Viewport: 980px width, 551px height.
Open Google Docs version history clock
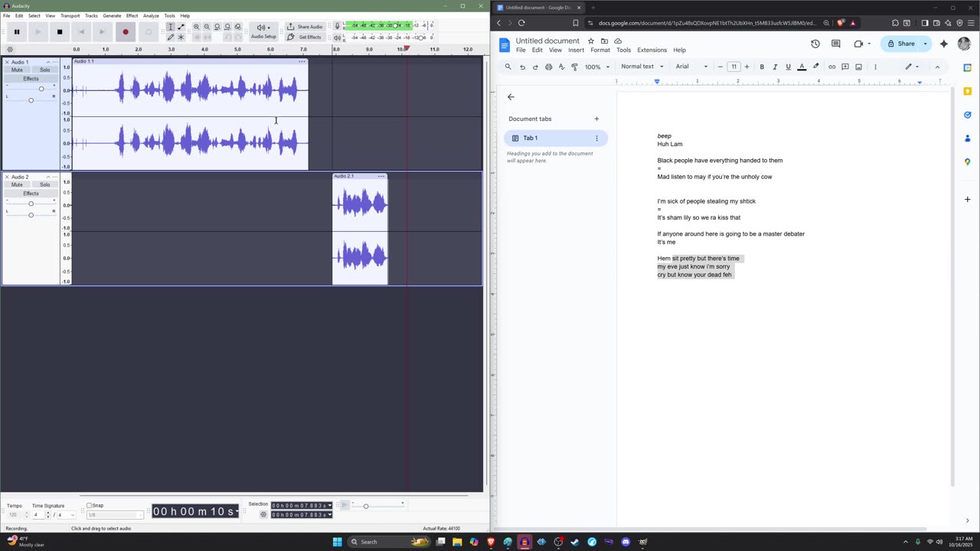(815, 44)
